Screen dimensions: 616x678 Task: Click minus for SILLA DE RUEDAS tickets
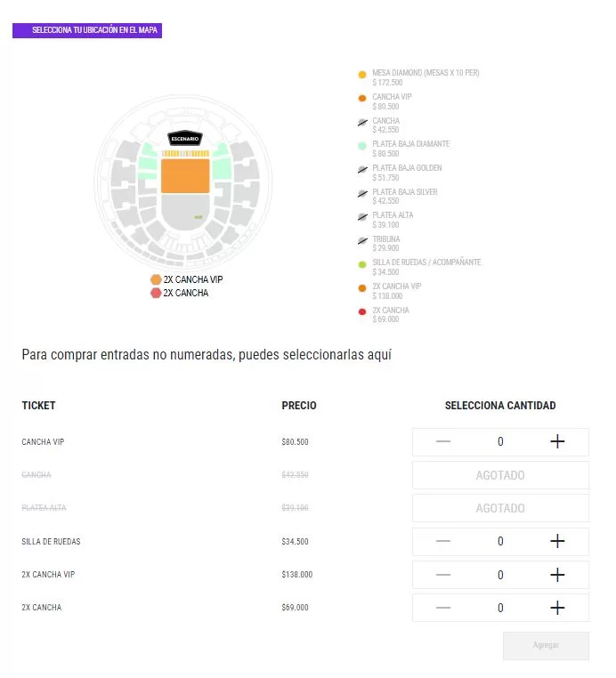point(443,541)
